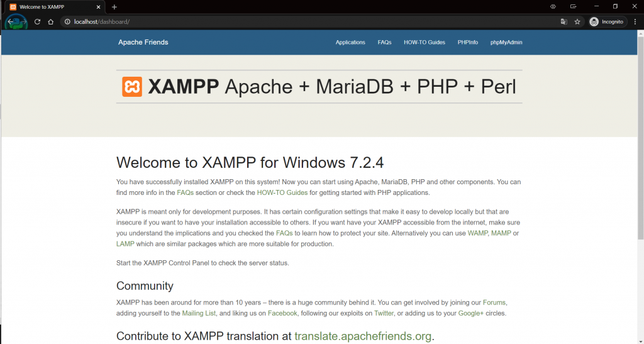Image resolution: width=644 pixels, height=344 pixels.
Task: Click the Welcome to XAMPP for Windows heading
Action: [250, 162]
